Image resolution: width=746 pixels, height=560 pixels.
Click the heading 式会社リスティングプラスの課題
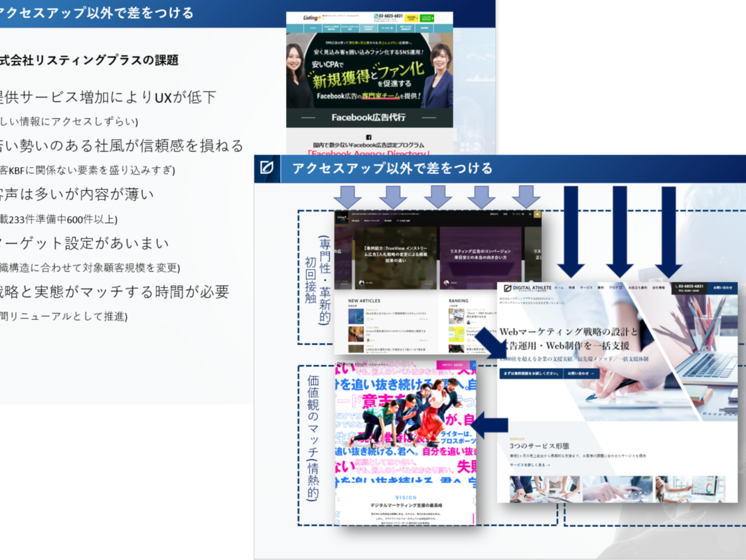click(89, 60)
